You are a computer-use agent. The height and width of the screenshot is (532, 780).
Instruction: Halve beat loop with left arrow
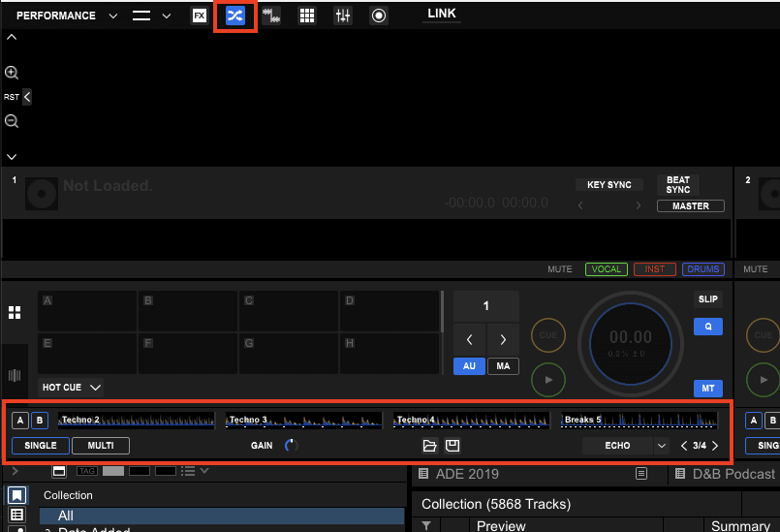click(470, 339)
